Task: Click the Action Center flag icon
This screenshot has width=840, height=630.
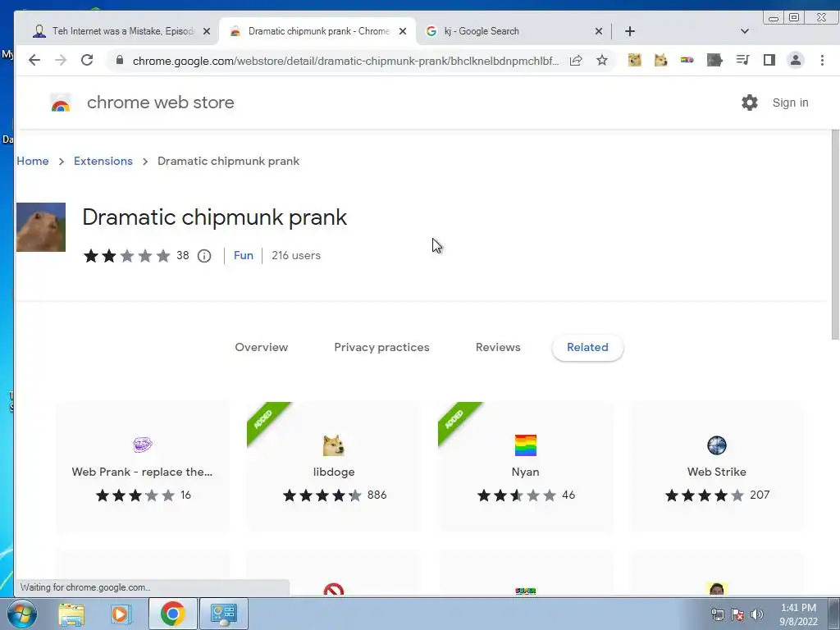Action: [737, 614]
